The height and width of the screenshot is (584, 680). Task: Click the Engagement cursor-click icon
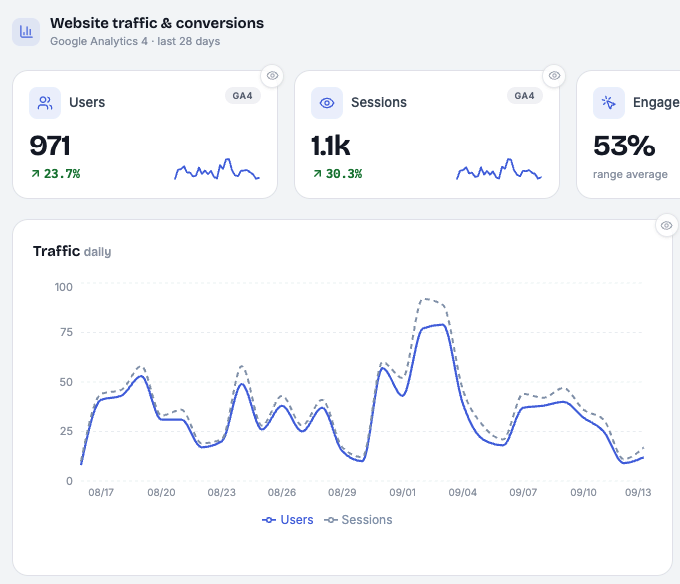point(609,103)
